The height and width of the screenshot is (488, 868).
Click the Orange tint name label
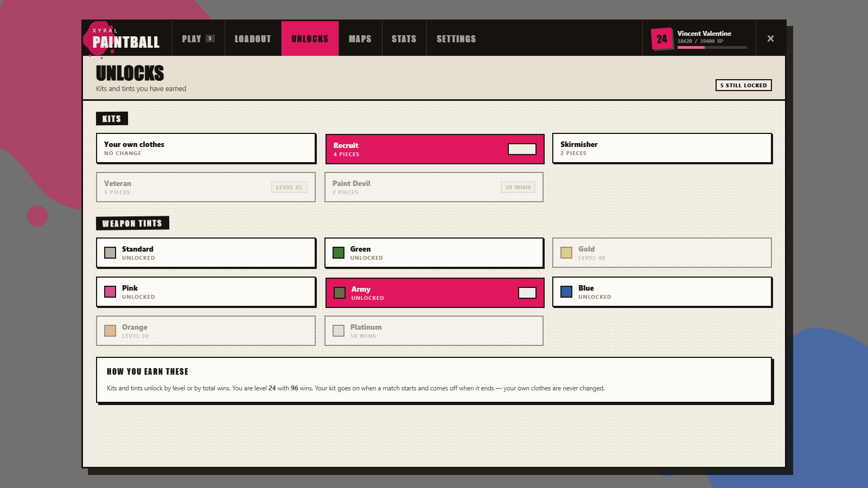[135, 327]
